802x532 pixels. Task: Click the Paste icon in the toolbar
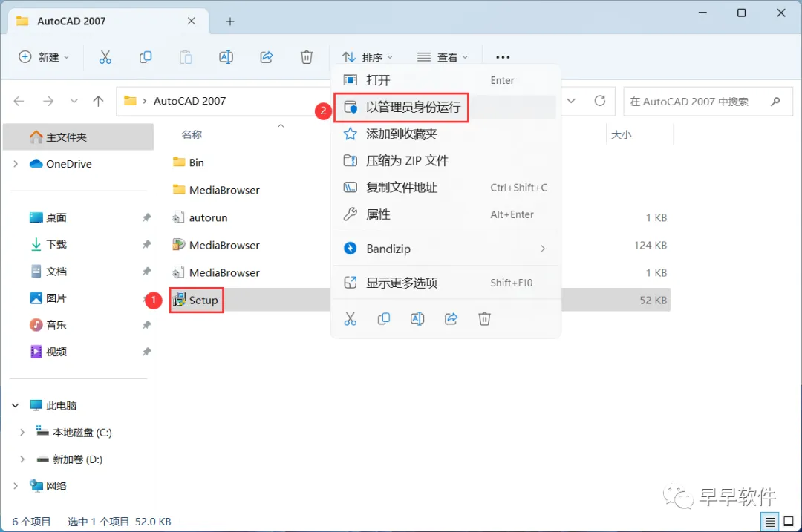pos(186,57)
